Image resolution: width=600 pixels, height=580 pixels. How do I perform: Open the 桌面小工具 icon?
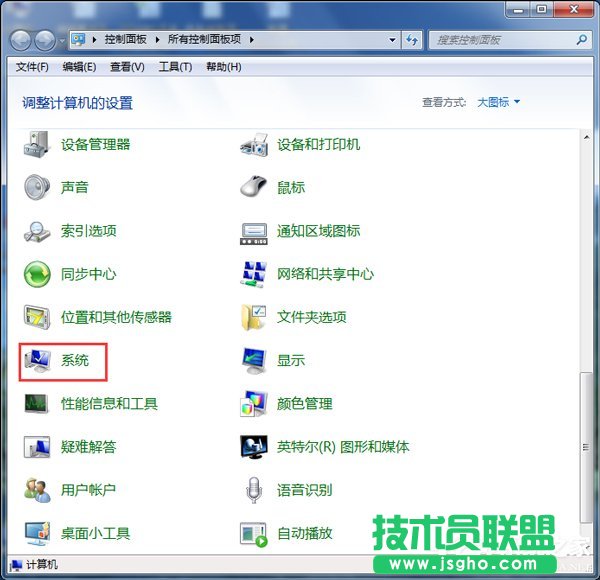[37, 533]
